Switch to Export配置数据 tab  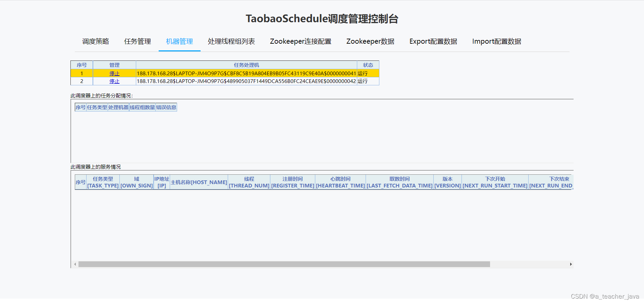(433, 41)
